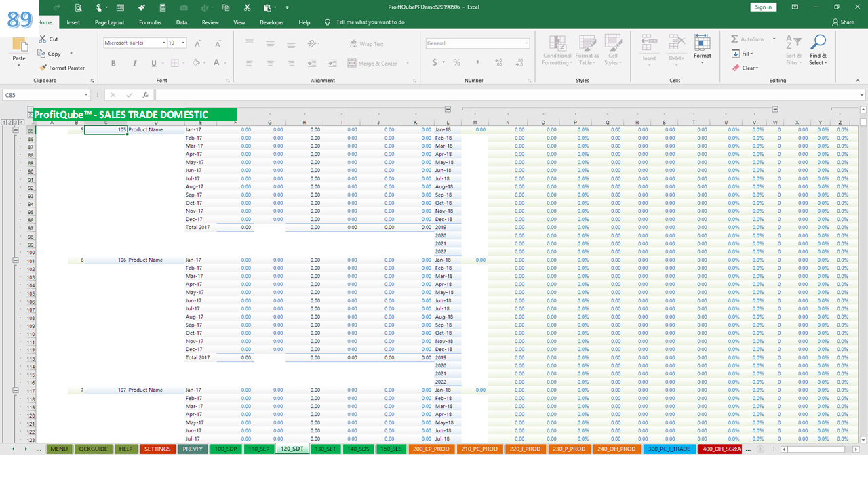Image resolution: width=868 pixels, height=488 pixels.
Task: Center text horizontally in the alignment group
Action: click(x=270, y=63)
